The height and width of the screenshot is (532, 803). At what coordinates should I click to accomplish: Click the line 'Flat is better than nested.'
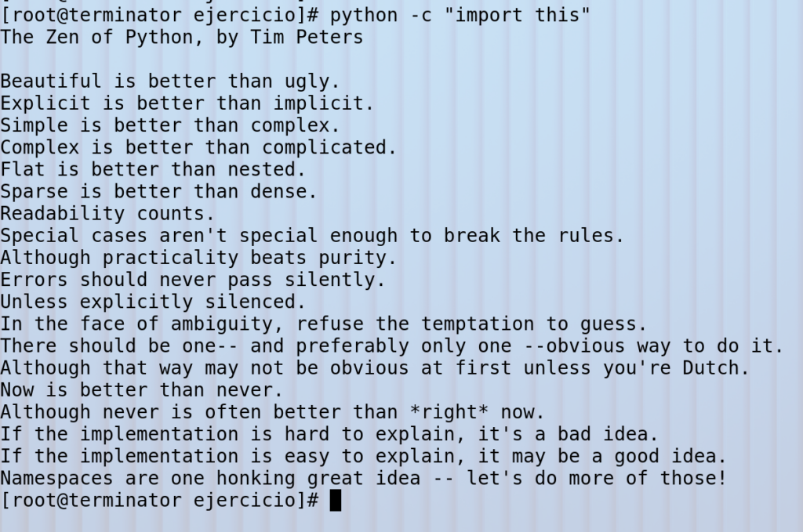click(x=153, y=169)
